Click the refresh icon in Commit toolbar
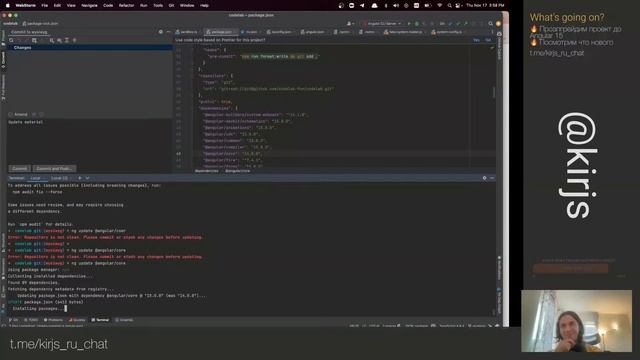The width and height of the screenshot is (640, 360). [11, 40]
